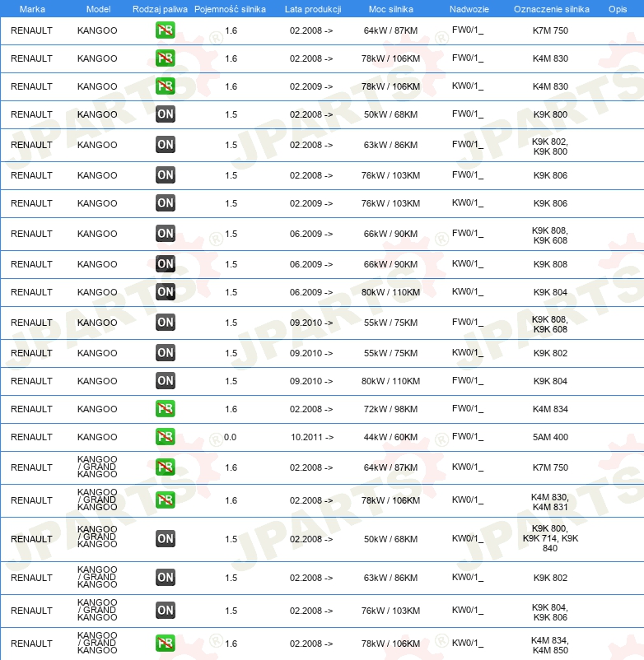Click the Moc silnika column header
Viewport: 644px width, 660px height.
391,9
